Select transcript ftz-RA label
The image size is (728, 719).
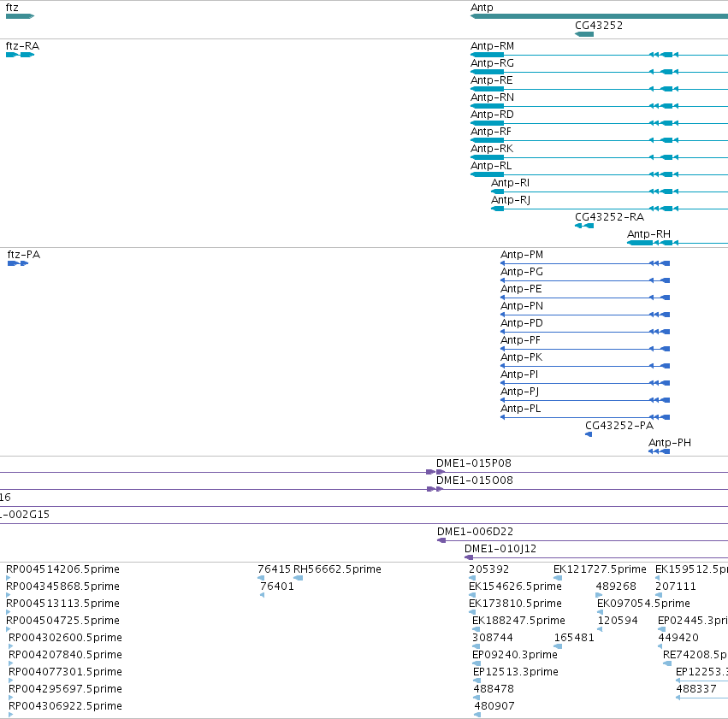pyautogui.click(x=22, y=46)
